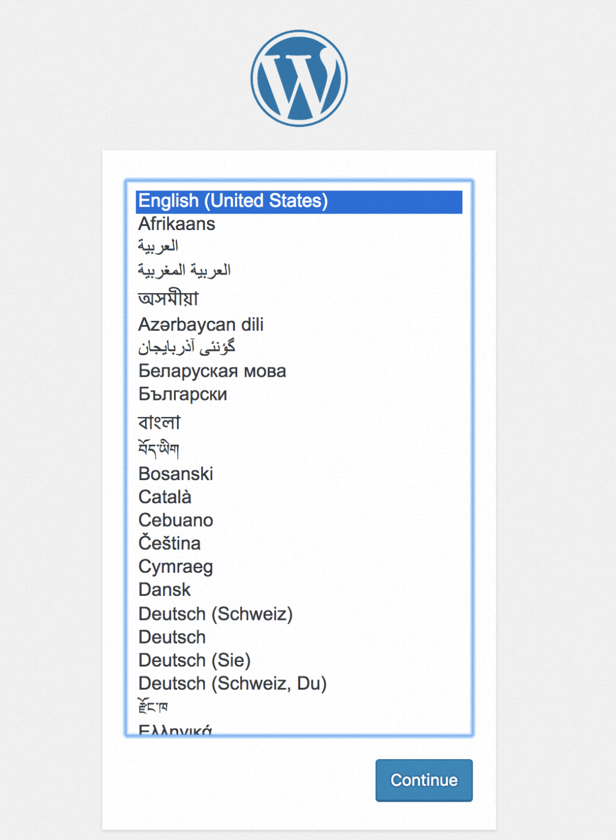Select English (United States) language

pyautogui.click(x=232, y=201)
